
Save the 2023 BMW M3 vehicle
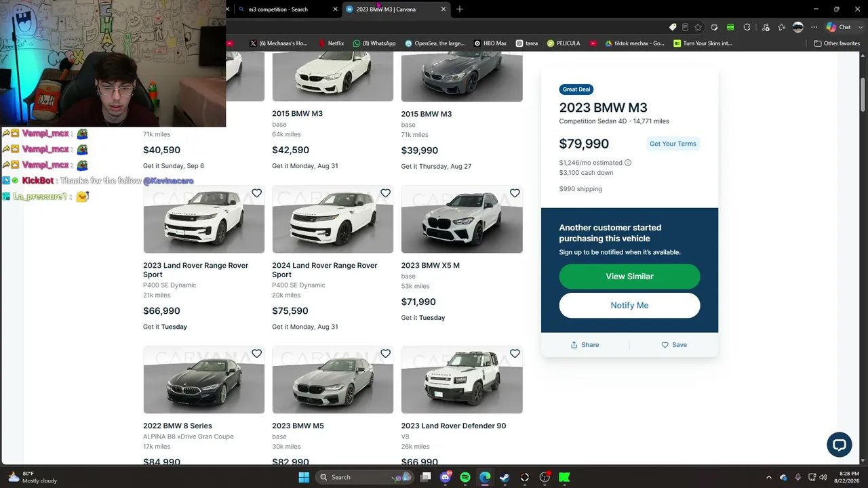[x=674, y=345]
